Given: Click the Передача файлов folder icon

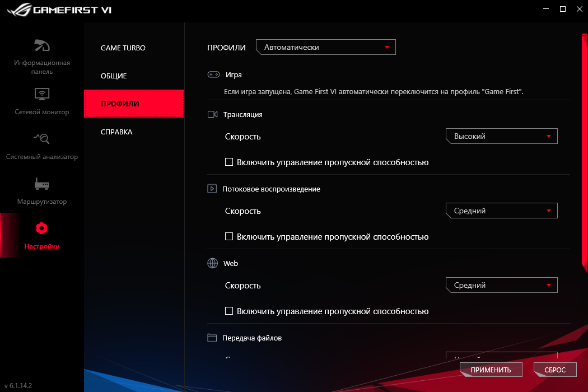Looking at the screenshot, I should pos(212,338).
